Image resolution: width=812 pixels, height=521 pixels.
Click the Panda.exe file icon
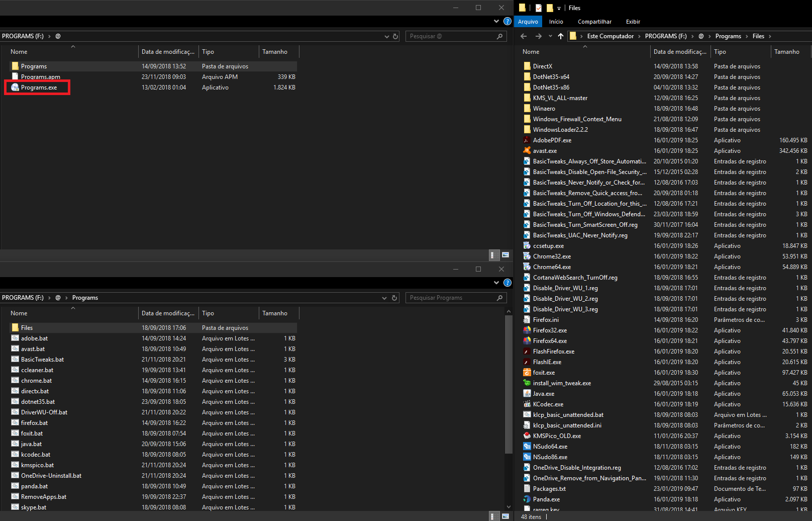pyautogui.click(x=527, y=499)
